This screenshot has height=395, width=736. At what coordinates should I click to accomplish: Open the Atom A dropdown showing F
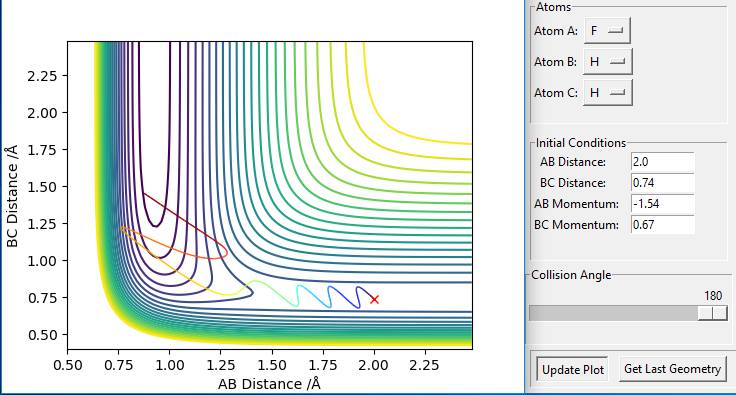pyautogui.click(x=607, y=31)
